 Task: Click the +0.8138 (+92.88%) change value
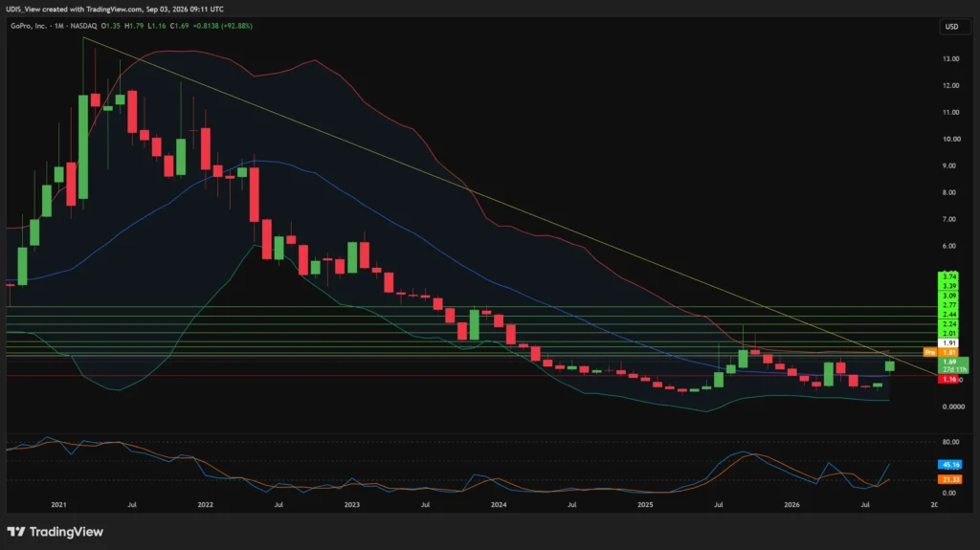223,26
